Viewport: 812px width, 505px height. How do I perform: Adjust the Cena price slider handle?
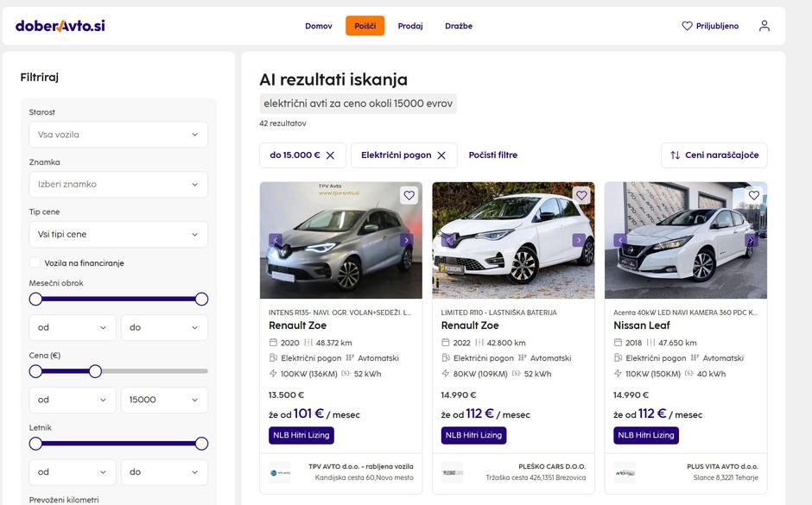95,370
